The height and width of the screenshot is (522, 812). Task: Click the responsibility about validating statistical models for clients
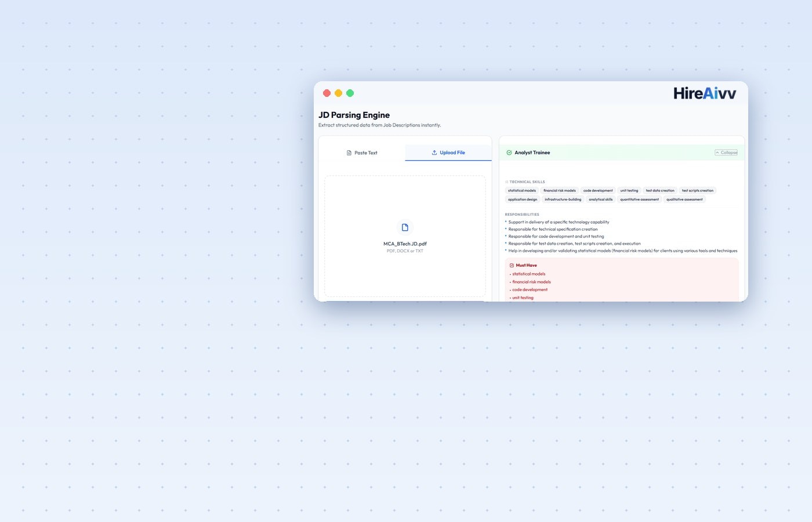click(623, 251)
